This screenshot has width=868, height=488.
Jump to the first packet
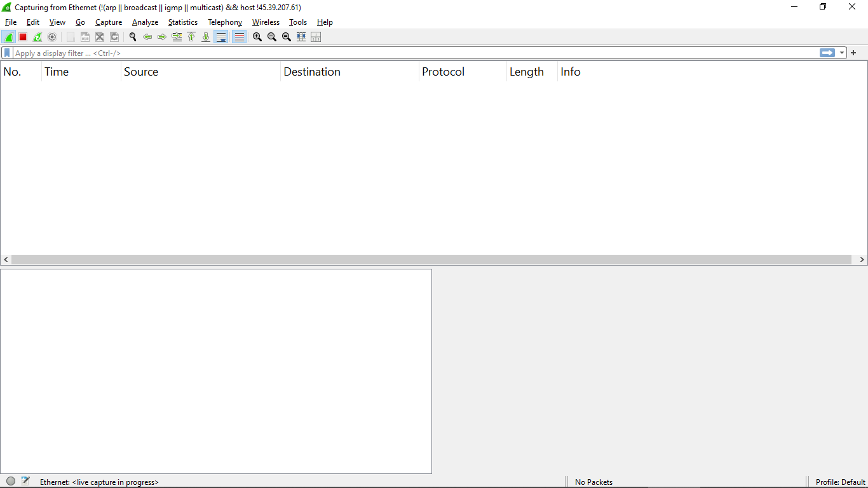tap(191, 37)
